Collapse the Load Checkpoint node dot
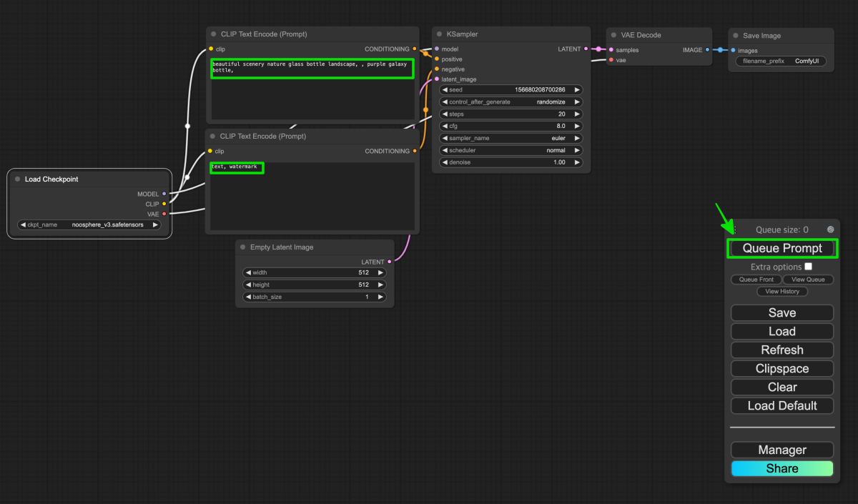Image resolution: width=858 pixels, height=504 pixels. (x=18, y=179)
